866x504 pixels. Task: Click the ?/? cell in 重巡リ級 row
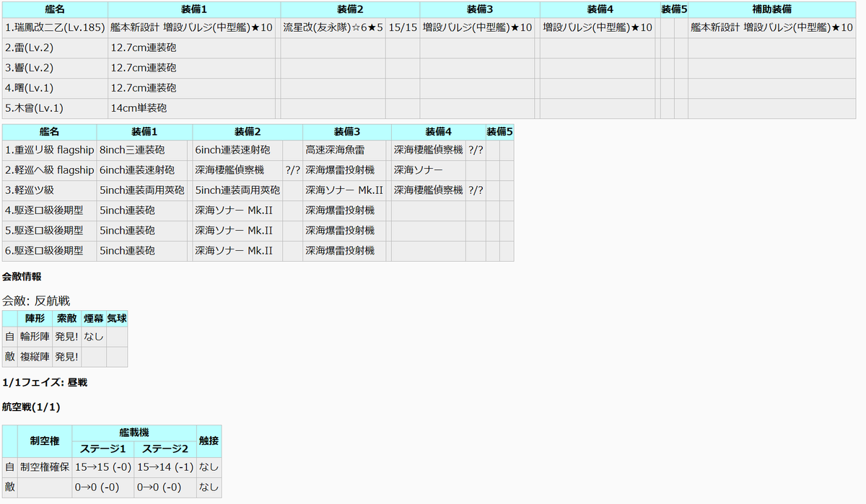476,151
